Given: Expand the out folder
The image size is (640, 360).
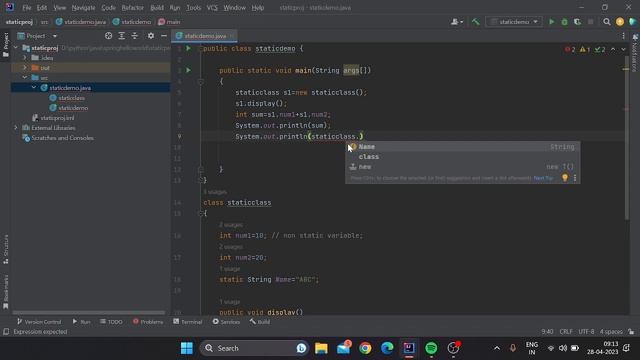Looking at the screenshot, I should 25,68.
